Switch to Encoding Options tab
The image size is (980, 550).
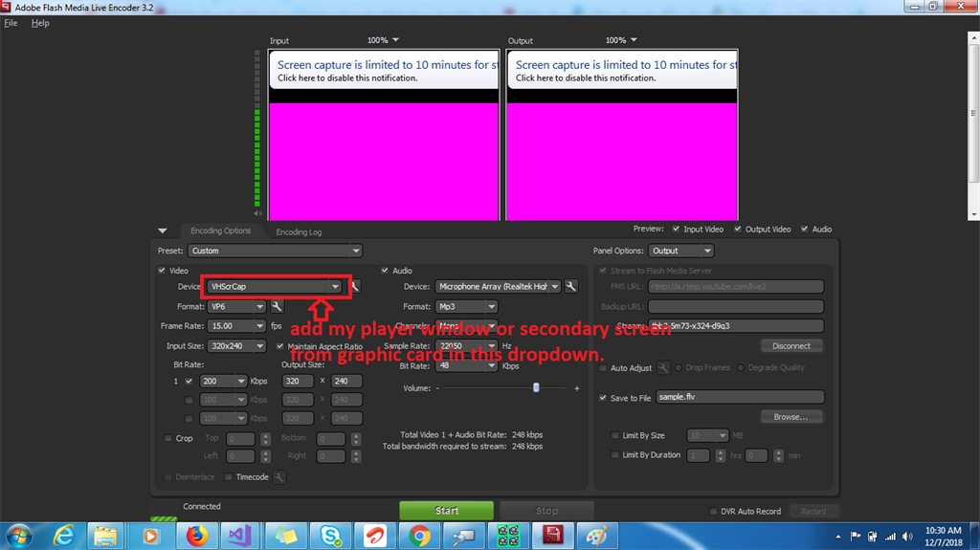pos(221,231)
